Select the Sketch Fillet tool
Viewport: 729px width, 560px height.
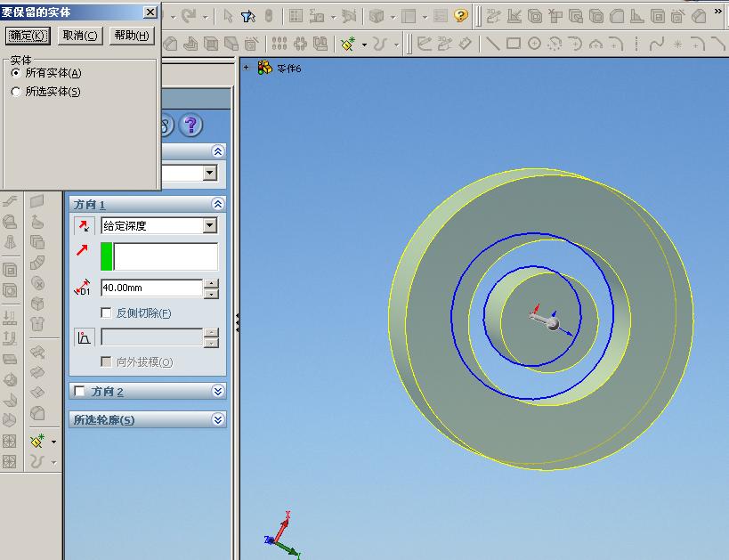point(698,44)
